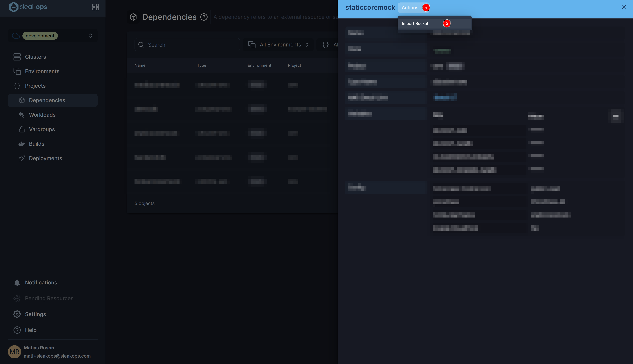This screenshot has height=364, width=633.
Task: Click the Builds docker whale icon
Action: pyautogui.click(x=22, y=144)
